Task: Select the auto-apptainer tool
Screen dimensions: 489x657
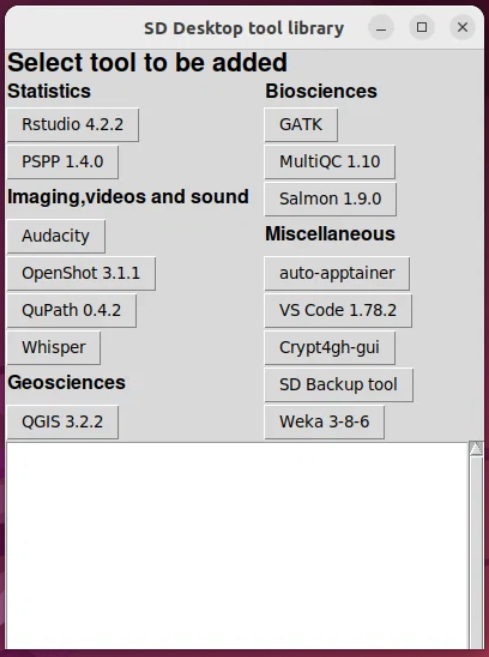Action: coord(337,273)
